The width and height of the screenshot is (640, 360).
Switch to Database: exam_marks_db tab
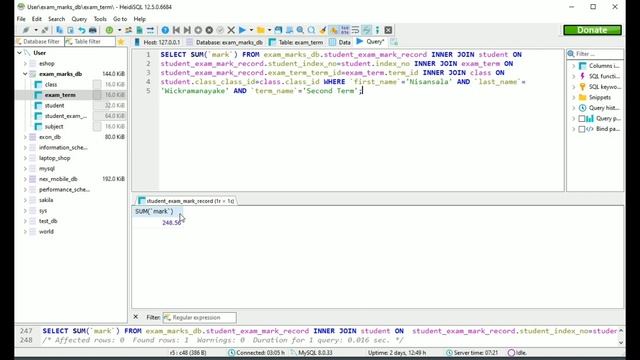click(x=224, y=42)
